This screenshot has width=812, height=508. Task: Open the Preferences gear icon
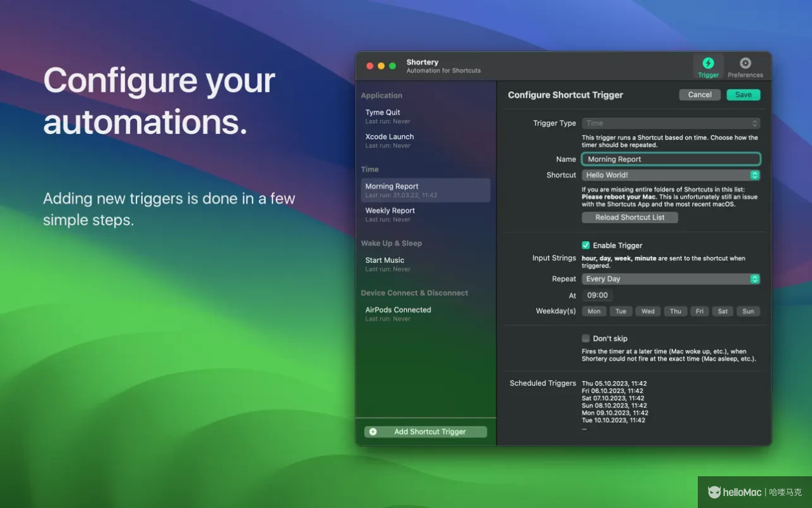(745, 63)
